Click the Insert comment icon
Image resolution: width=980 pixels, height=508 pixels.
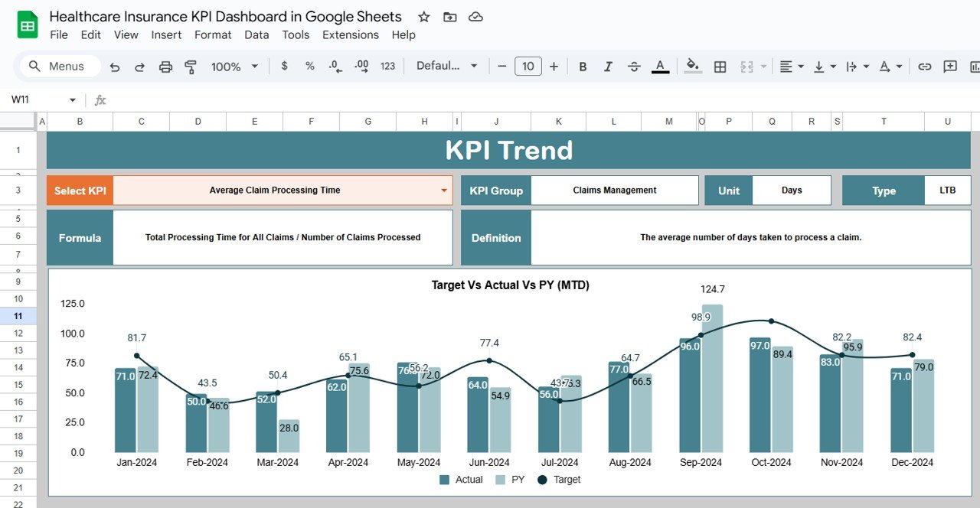pyautogui.click(x=950, y=67)
